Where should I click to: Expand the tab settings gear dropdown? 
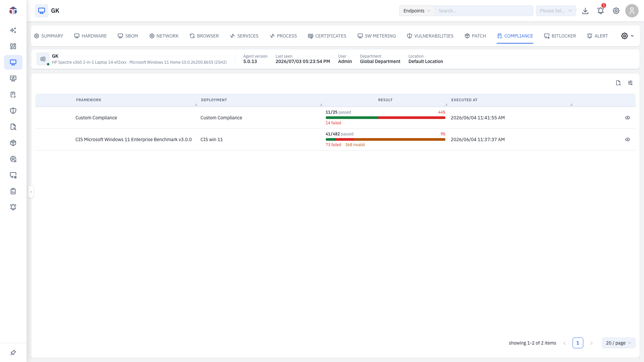tap(628, 36)
